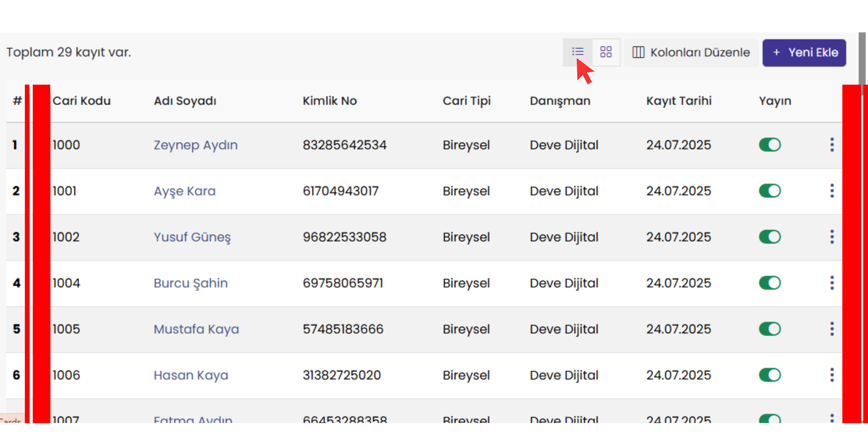Sort by Cari Kodu column header
Screen dimensions: 868x434
(x=82, y=101)
